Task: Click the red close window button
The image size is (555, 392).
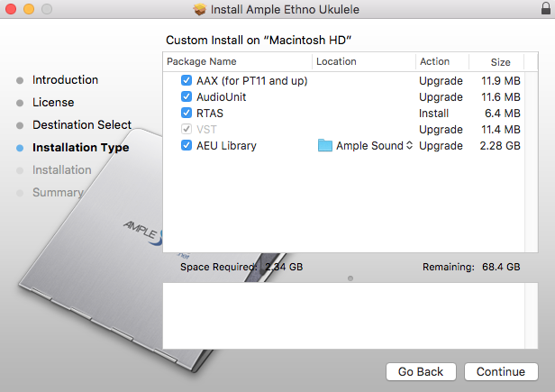Action: 11,10
